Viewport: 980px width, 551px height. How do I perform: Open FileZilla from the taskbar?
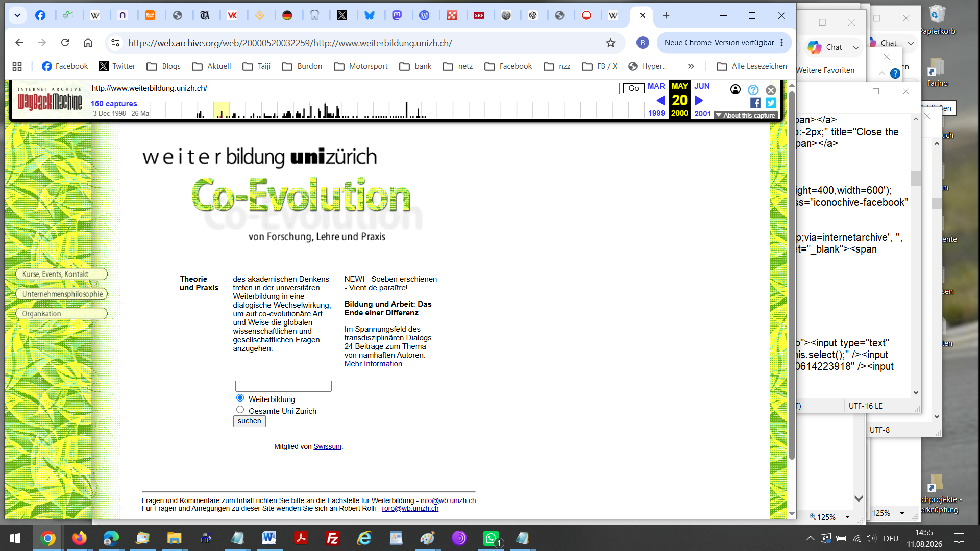(332, 538)
